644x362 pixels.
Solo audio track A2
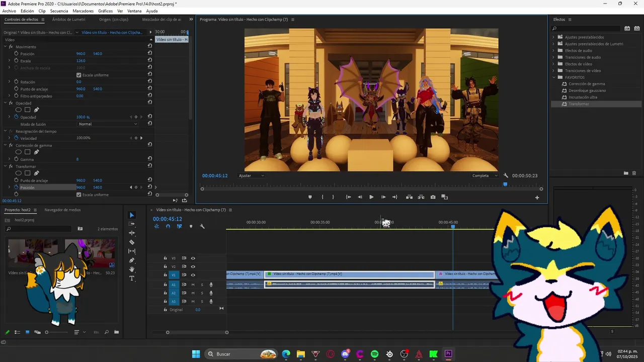coord(202,293)
